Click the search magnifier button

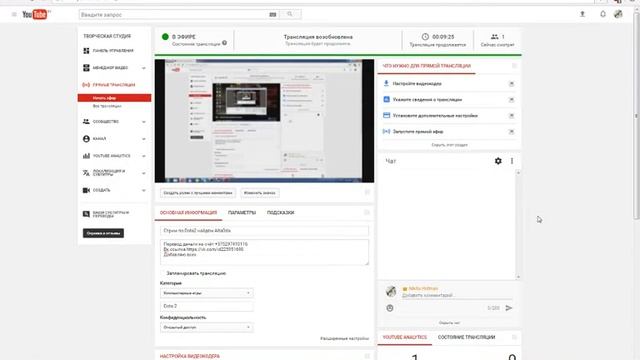[290, 15]
